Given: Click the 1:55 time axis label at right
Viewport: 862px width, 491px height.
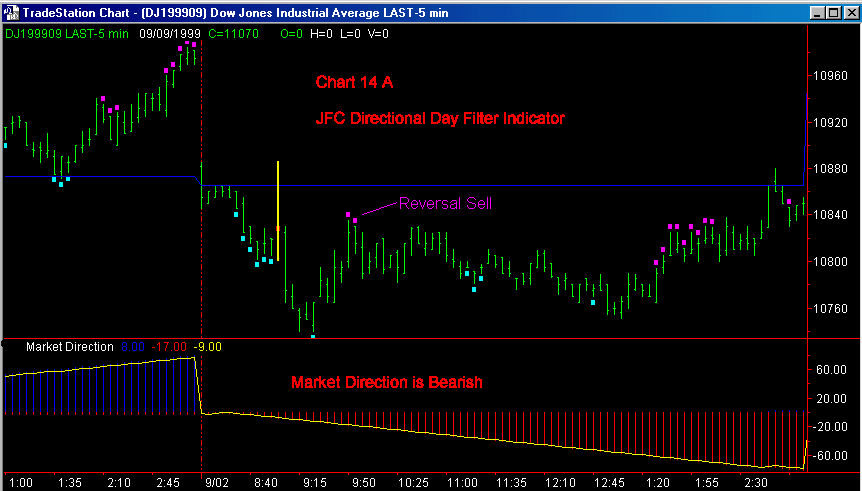Looking at the screenshot, I should tap(707, 483).
